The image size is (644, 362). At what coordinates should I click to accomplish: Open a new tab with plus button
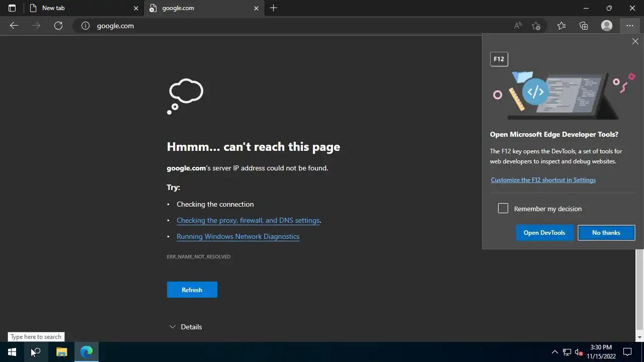[273, 8]
